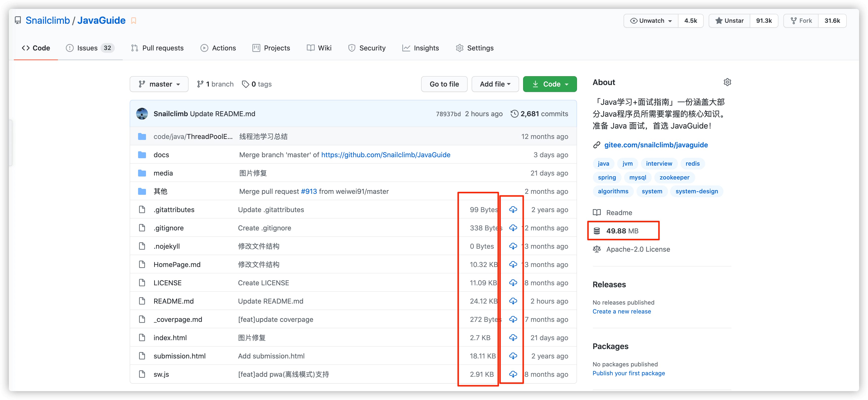Click the sw.js file icon
The height and width of the screenshot is (400, 868).
(142, 374)
